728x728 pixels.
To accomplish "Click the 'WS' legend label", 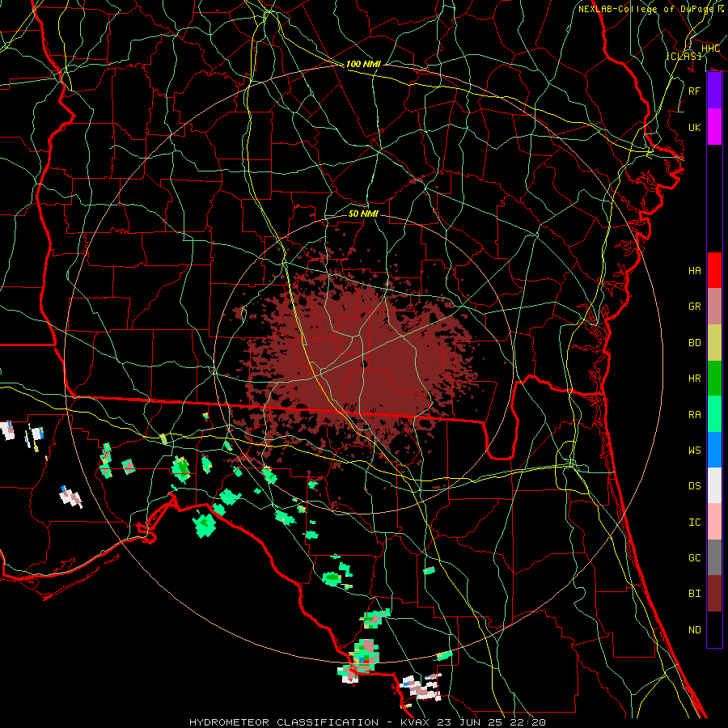I will [x=694, y=451].
